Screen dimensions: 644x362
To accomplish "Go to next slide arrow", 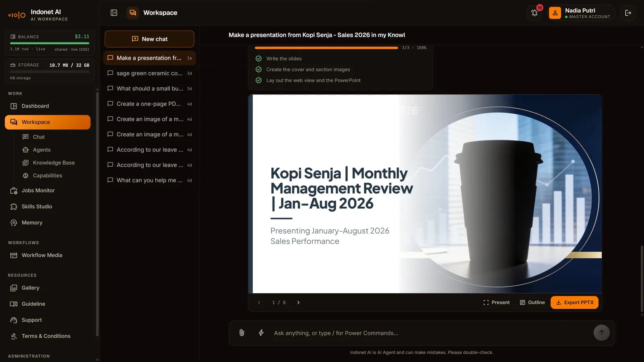I will click(x=298, y=302).
